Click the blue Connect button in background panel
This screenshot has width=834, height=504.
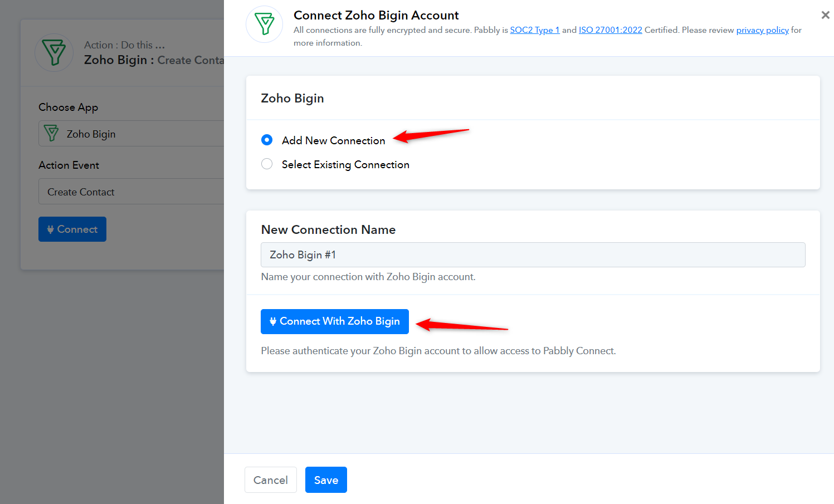(x=72, y=229)
